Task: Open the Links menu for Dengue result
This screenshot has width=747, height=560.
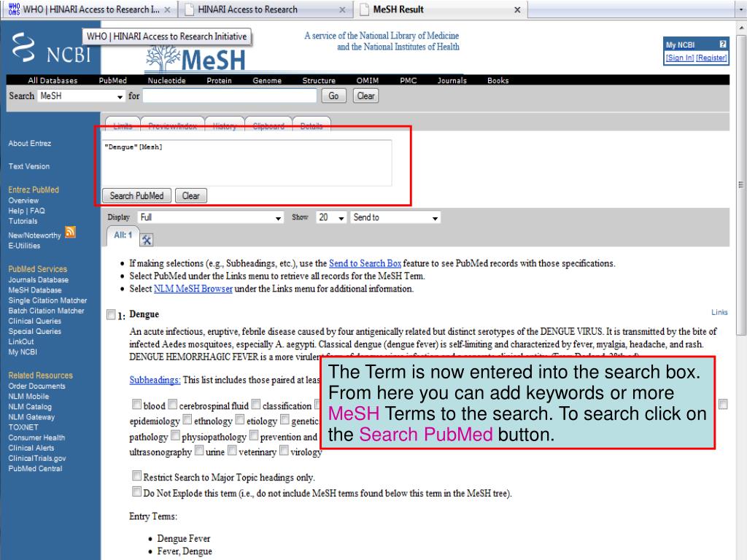Action: pos(719,312)
